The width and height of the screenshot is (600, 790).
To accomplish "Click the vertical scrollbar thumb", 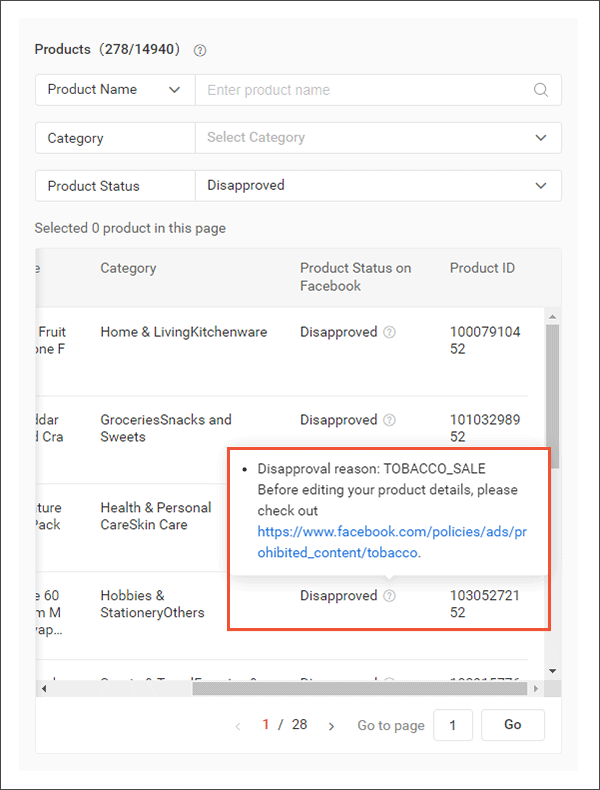I will 553,397.
